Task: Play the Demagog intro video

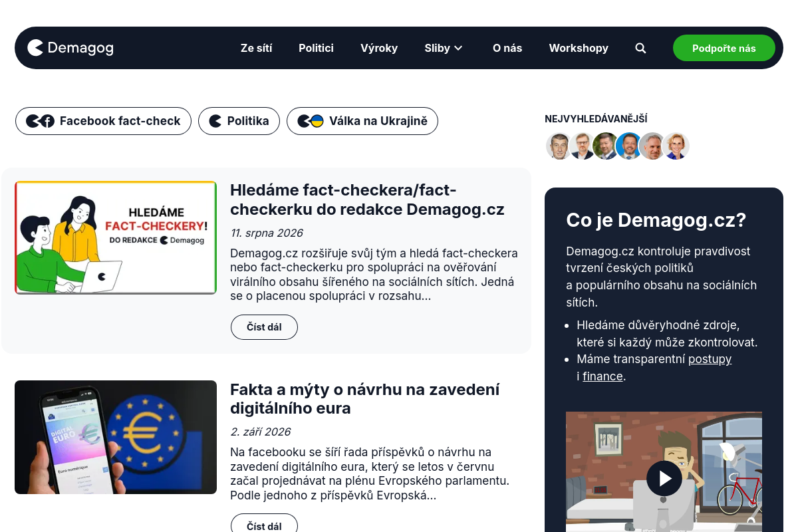Action: [x=664, y=478]
